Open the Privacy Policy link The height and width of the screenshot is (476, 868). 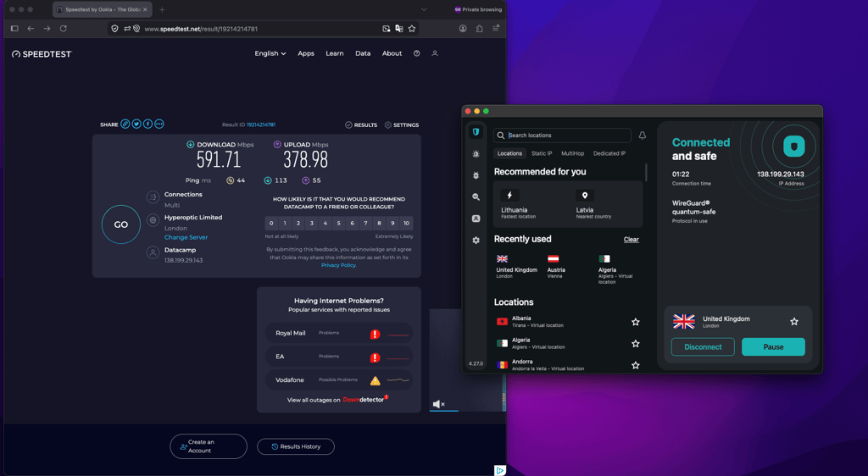click(338, 265)
